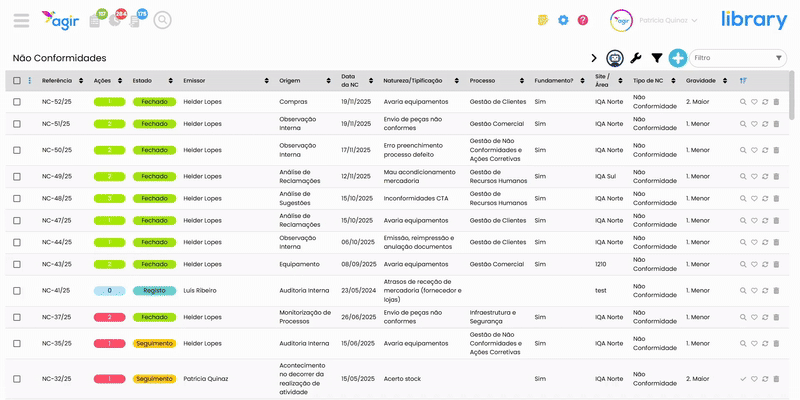Image resolution: width=800 pixels, height=400 pixels.
Task: Open column options three-dots in table header
Action: [x=30, y=81]
